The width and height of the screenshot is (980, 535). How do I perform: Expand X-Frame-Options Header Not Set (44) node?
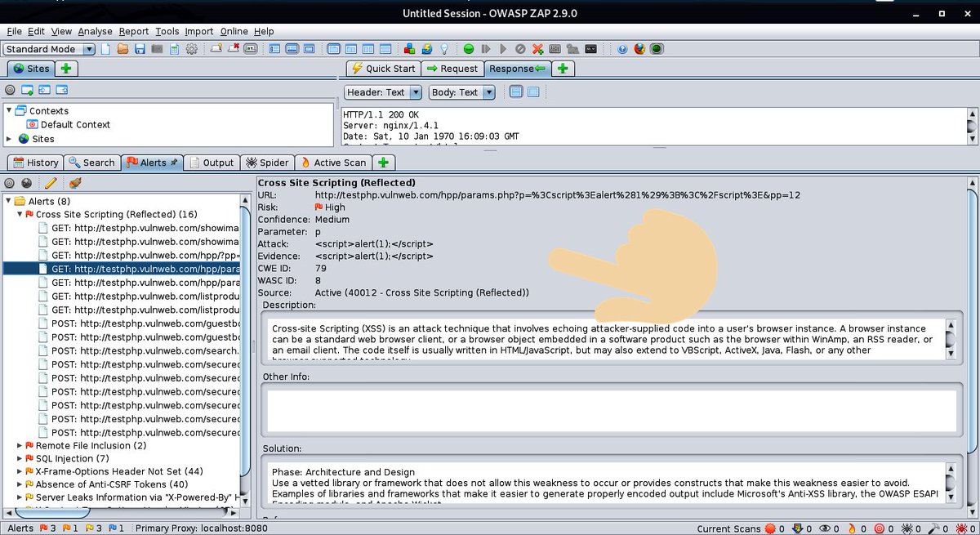20,471
